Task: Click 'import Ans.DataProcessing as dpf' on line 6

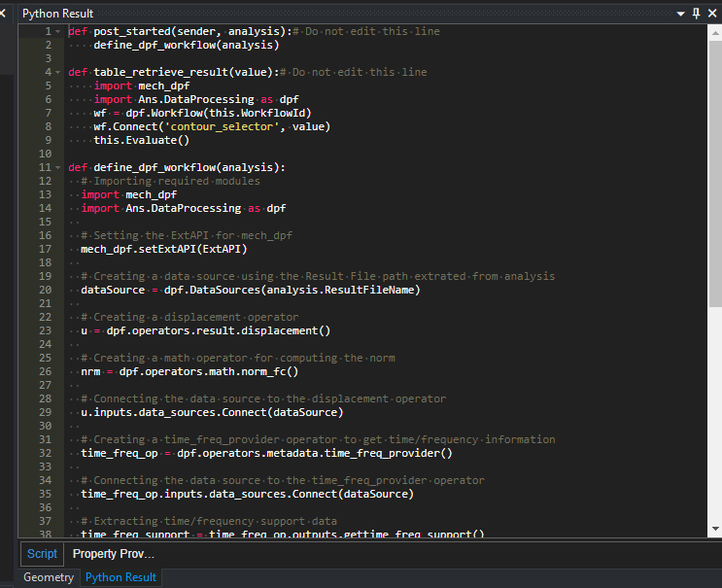Action: click(x=196, y=99)
